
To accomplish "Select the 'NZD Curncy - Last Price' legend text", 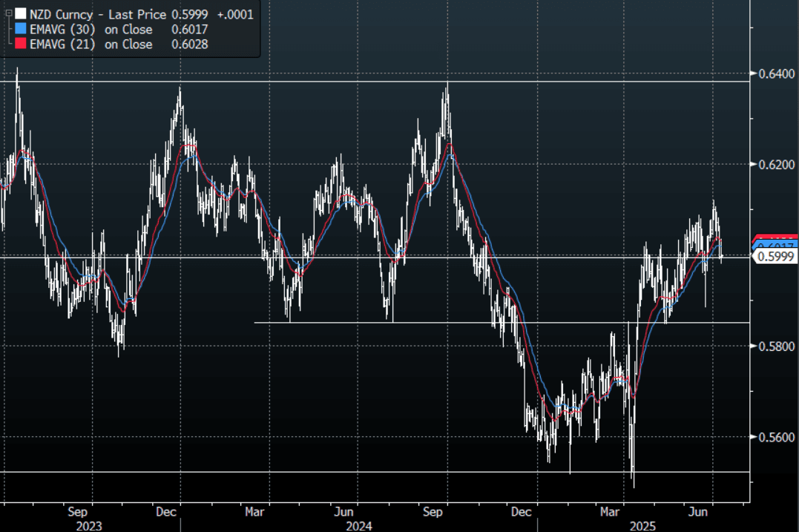I will (x=98, y=14).
